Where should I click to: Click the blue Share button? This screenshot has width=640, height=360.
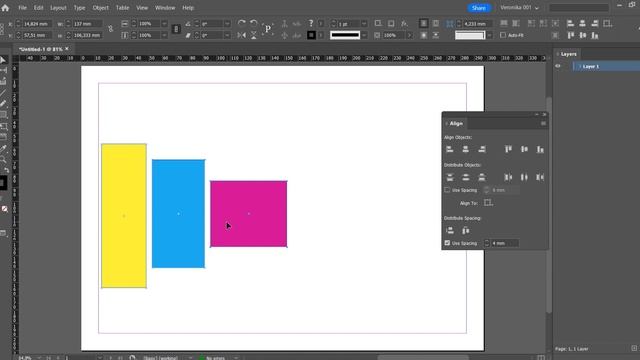(479, 8)
